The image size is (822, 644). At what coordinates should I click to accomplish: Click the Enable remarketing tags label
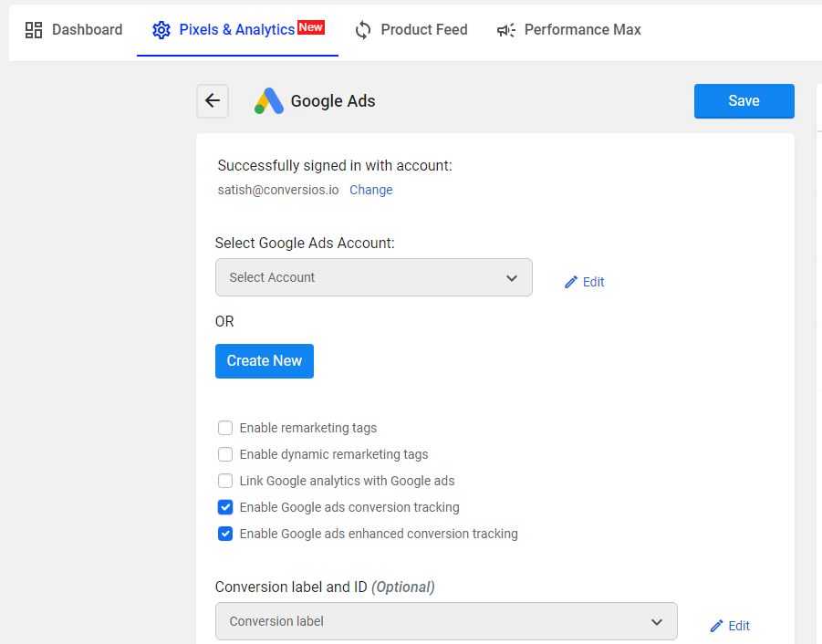(x=308, y=428)
